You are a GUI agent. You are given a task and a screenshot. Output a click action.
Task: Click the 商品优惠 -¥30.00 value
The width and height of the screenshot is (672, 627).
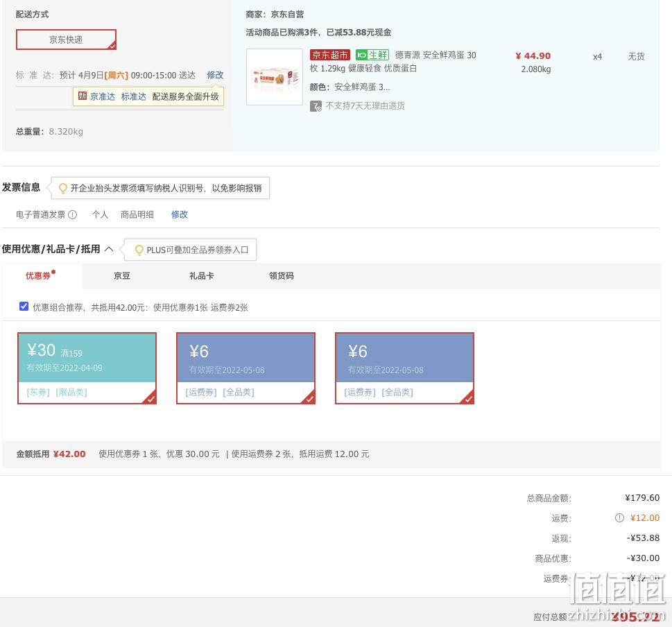pos(643,558)
